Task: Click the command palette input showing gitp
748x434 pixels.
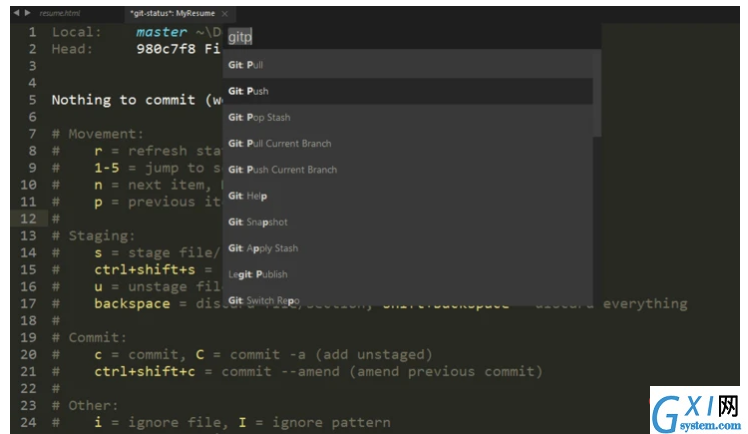Action: coord(411,37)
